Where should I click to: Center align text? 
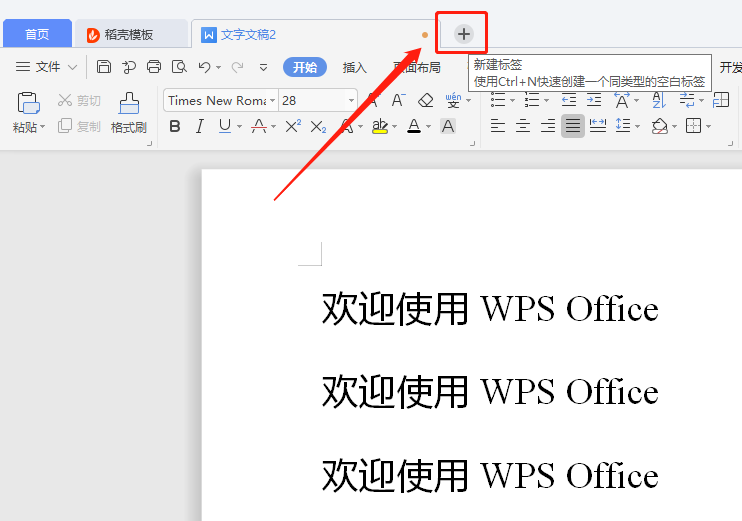point(522,126)
